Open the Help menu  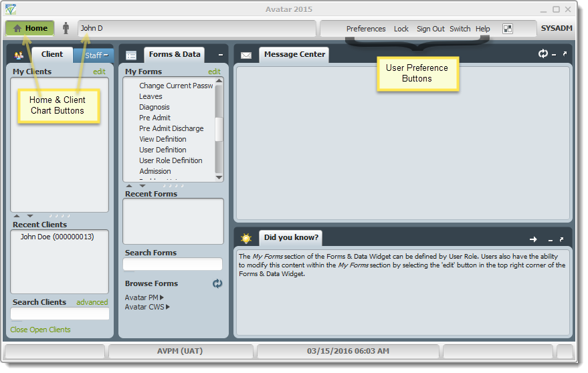[482, 29]
